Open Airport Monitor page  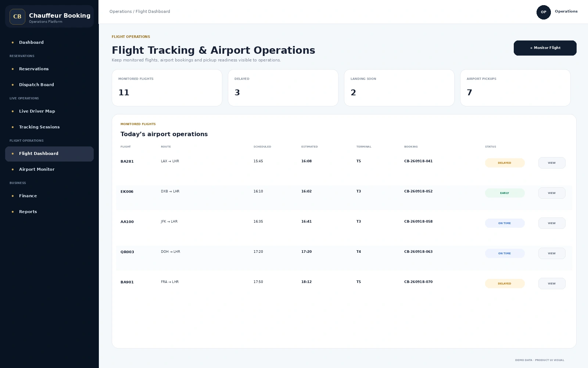point(49,169)
